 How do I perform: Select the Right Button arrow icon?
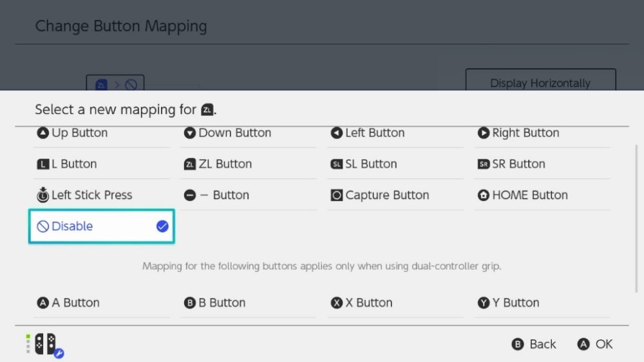point(483,133)
